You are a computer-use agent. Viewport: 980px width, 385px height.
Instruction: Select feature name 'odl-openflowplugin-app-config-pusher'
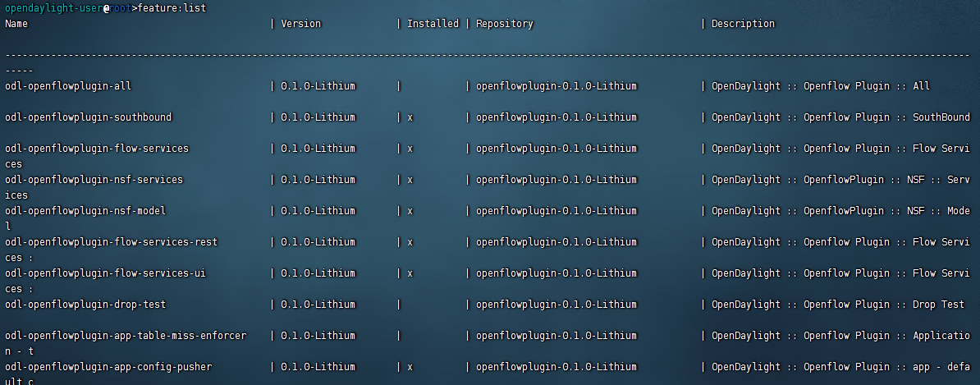108,367
